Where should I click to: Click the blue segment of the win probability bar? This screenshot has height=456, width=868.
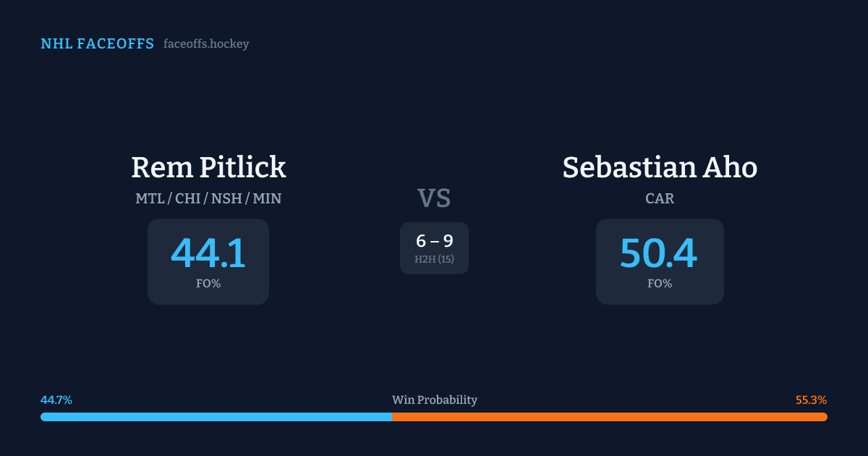point(216,417)
